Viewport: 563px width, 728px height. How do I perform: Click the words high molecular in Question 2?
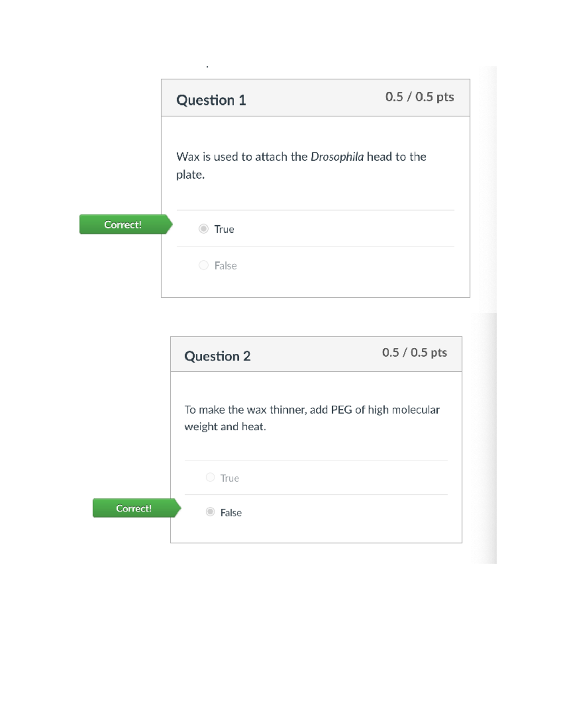[x=403, y=410]
